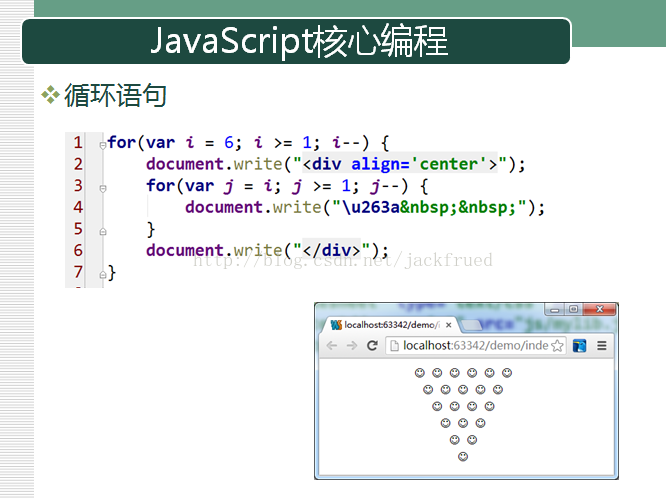Click the JavaScript核心编程 title banner
Image resolution: width=666 pixels, height=498 pixels.
click(x=296, y=41)
